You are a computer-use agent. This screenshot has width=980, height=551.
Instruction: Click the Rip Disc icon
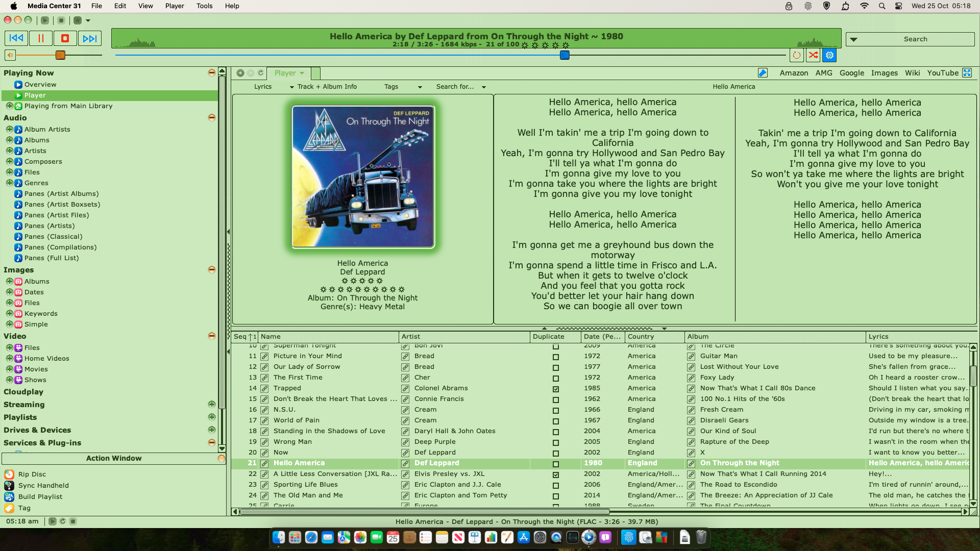(x=9, y=474)
